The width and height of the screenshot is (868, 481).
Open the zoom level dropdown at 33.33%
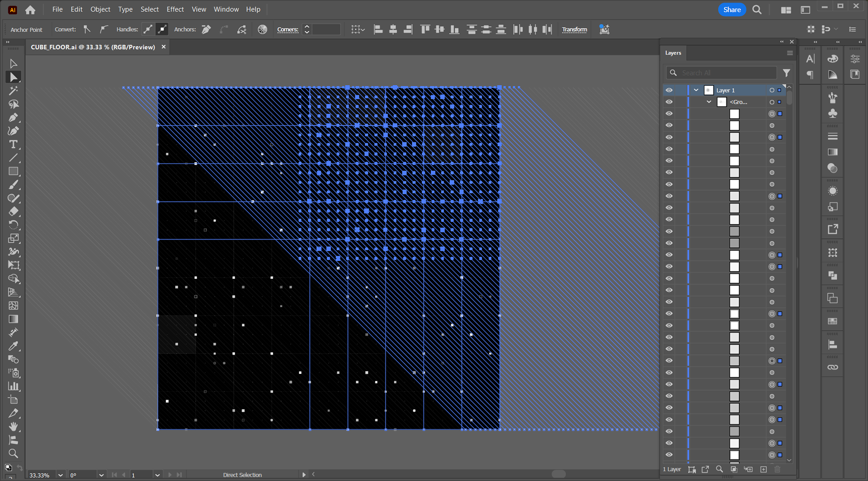click(x=61, y=475)
